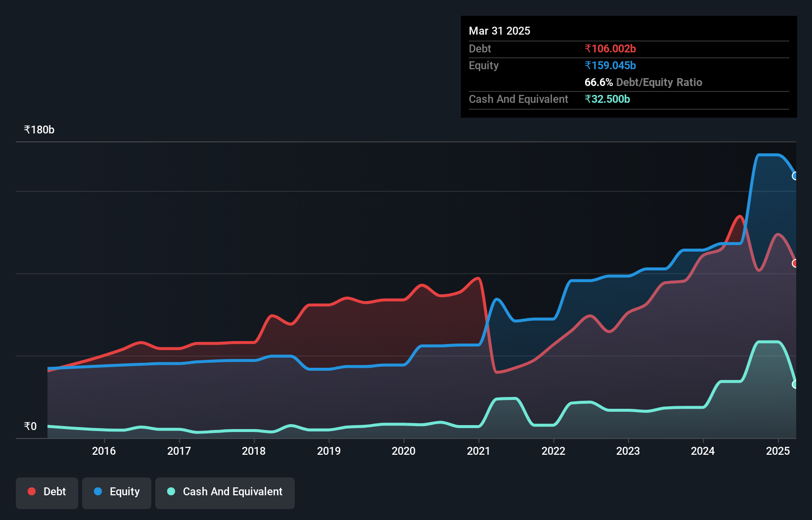The image size is (812, 520).
Task: Click the 2025 x-axis label
Action: pyautogui.click(x=778, y=451)
